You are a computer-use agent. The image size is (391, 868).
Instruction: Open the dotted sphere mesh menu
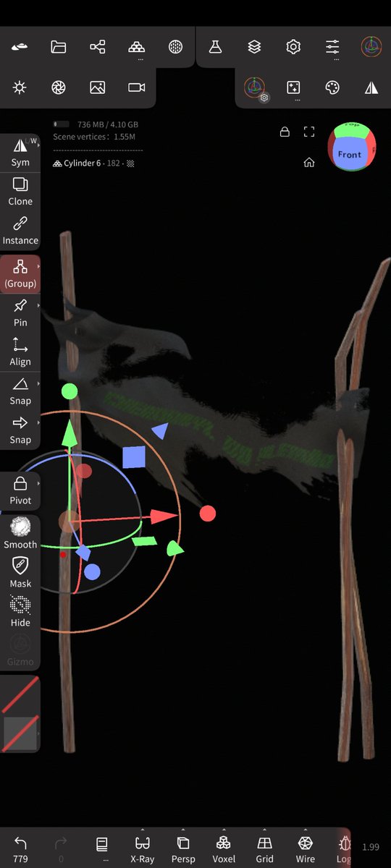(175, 47)
